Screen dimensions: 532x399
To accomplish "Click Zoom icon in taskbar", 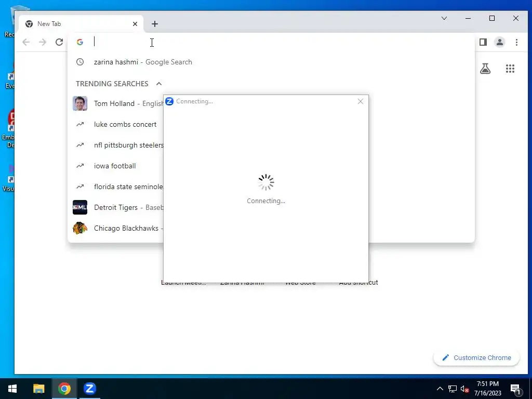I will click(x=89, y=389).
